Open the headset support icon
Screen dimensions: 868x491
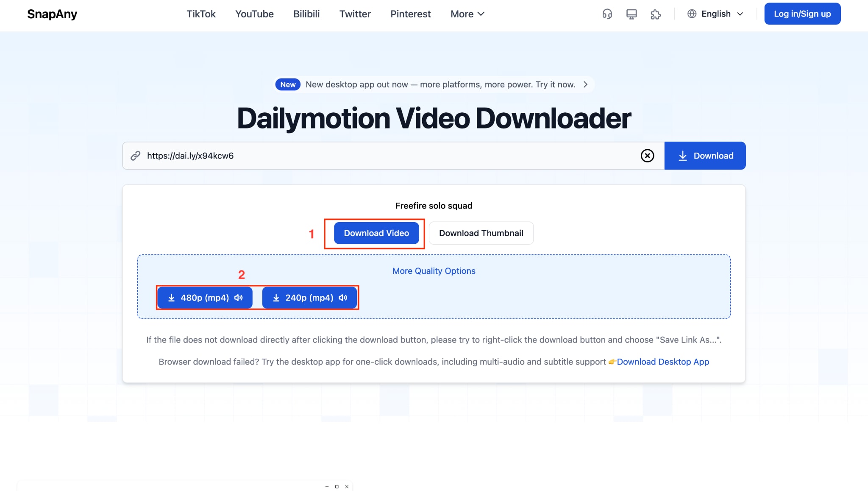(x=606, y=14)
